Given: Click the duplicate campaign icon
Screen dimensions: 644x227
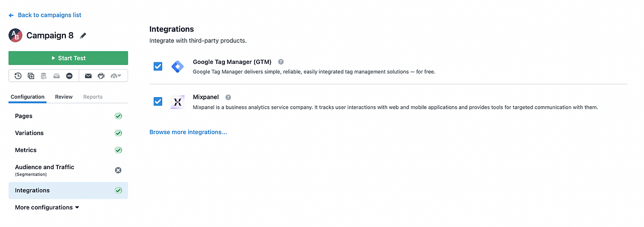Looking at the screenshot, I should pos(31,76).
